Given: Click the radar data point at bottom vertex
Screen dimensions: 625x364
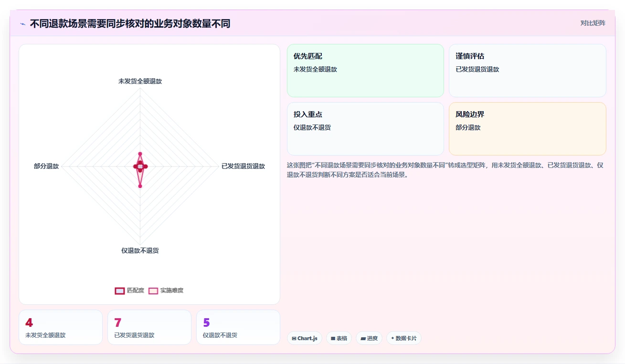Looking at the screenshot, I should click(140, 186).
